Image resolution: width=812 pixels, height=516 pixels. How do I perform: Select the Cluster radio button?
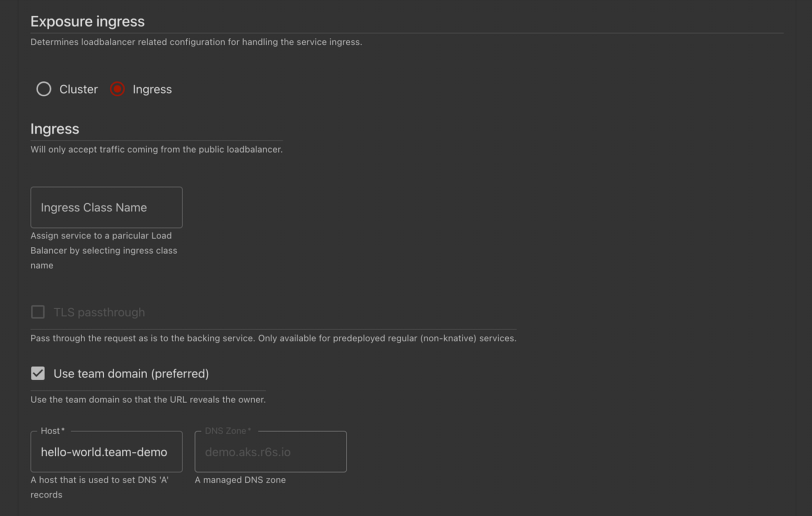[43, 89]
